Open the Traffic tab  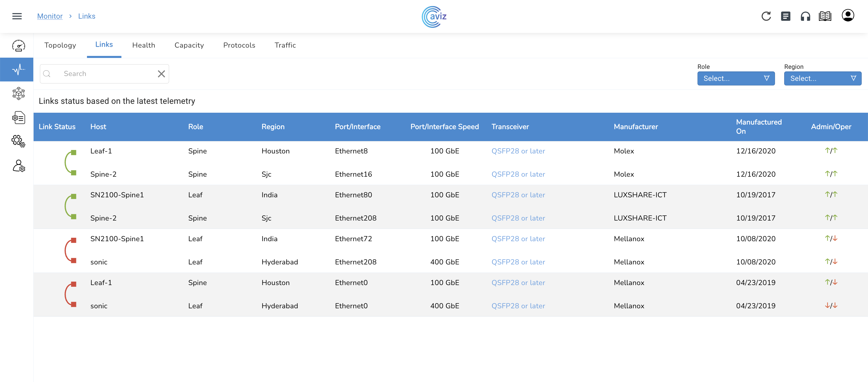pyautogui.click(x=285, y=45)
